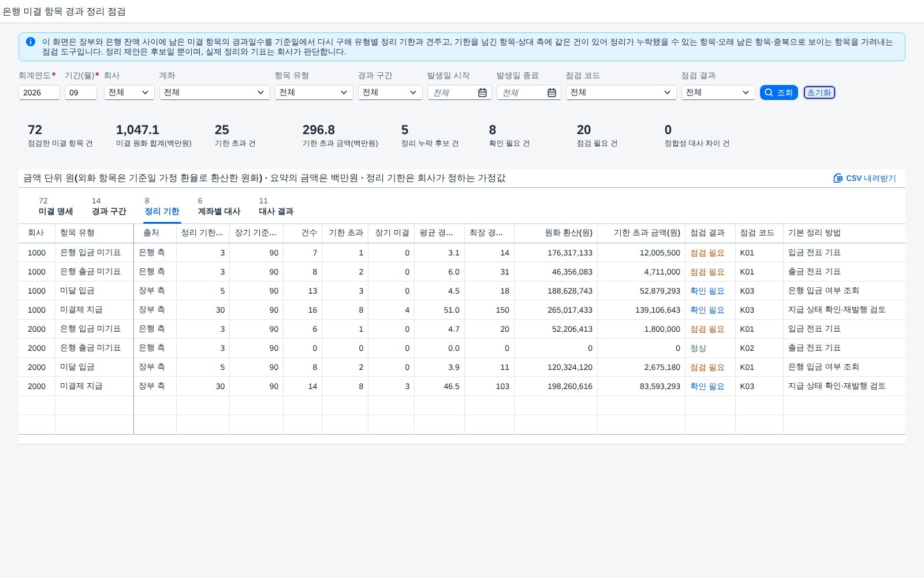
Task: Click the 원화 환산(원) column header
Action: (x=556, y=233)
